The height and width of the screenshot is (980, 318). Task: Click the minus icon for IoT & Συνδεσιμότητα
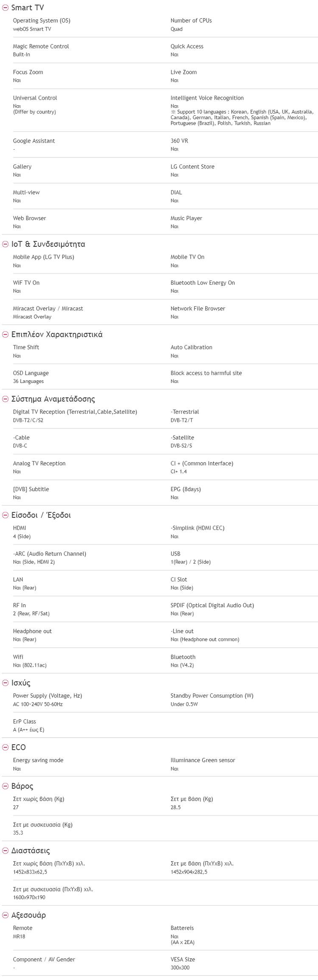(x=5, y=244)
